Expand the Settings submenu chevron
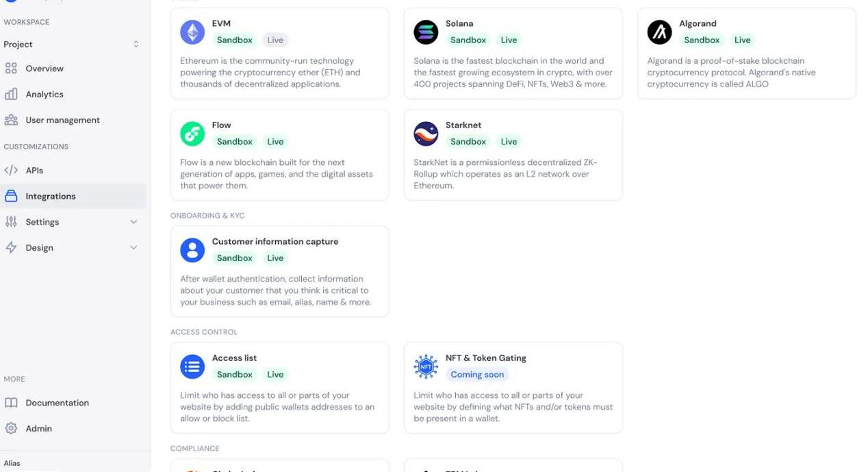The image size is (868, 472). (x=133, y=222)
